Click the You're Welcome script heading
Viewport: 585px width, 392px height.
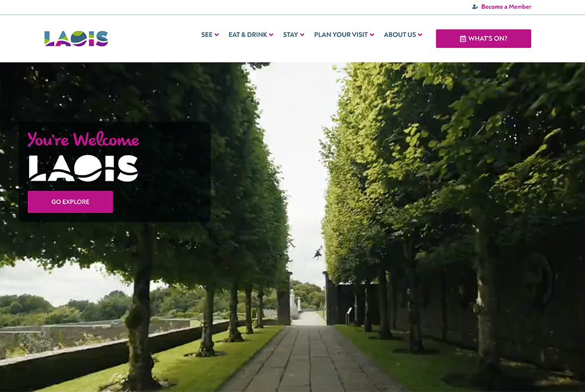click(83, 139)
